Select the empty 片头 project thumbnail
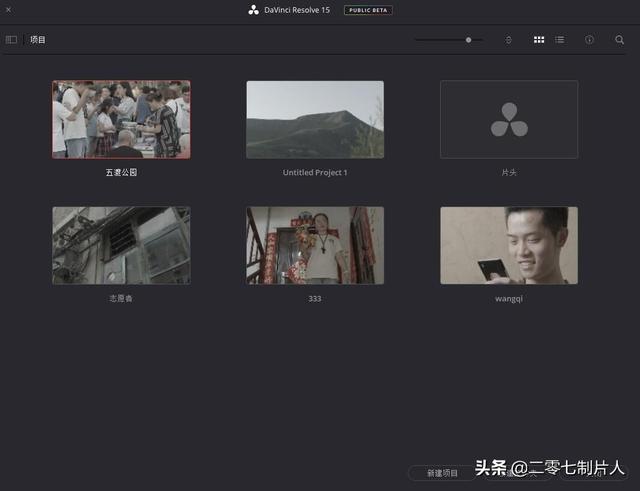The image size is (640, 491). (x=509, y=119)
